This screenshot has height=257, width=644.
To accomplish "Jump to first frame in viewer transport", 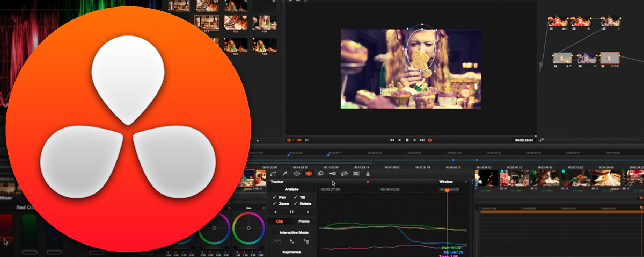I will click(392, 140).
